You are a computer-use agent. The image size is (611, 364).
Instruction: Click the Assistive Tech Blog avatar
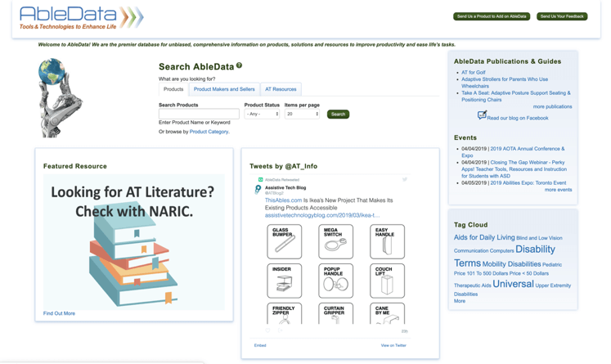point(258,190)
